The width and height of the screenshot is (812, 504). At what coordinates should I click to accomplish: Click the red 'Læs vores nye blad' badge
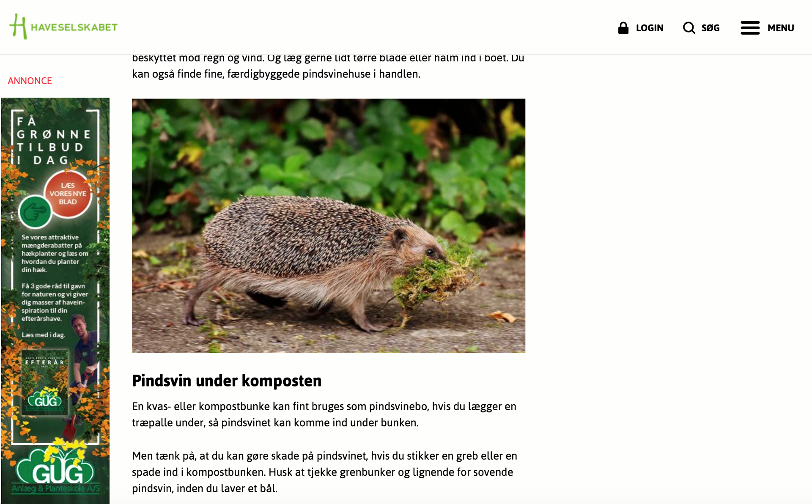68,194
